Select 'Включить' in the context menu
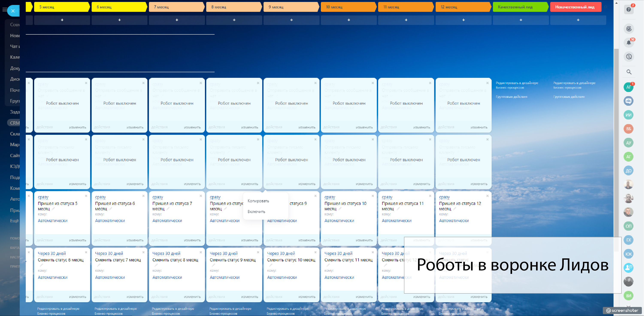Screen dimensions: 644x316 point(256,212)
